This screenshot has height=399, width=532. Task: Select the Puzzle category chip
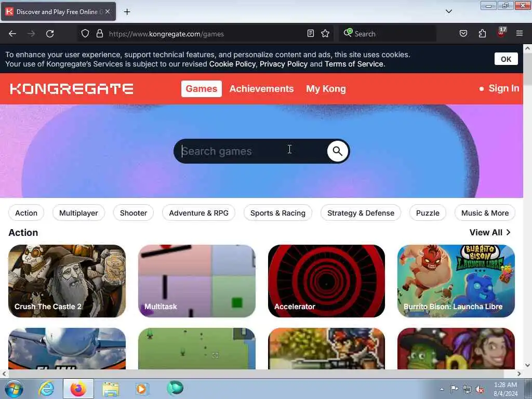coord(428,212)
